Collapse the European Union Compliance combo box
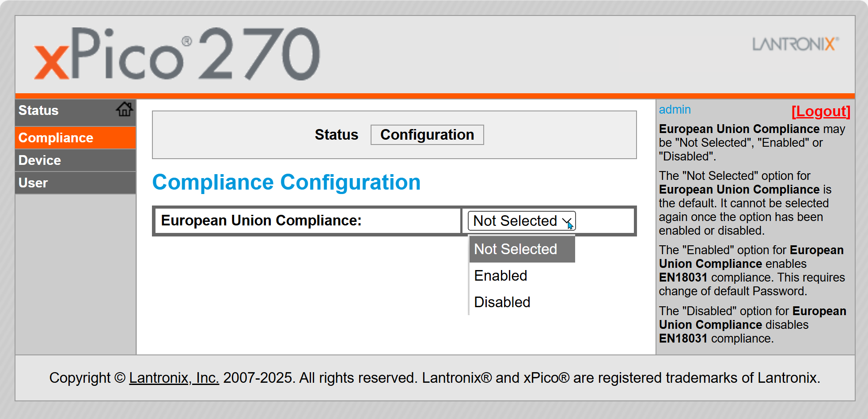868x419 pixels. (x=521, y=221)
